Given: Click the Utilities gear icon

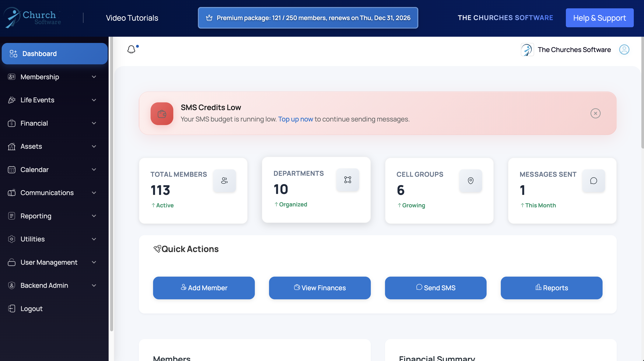Looking at the screenshot, I should (x=12, y=239).
